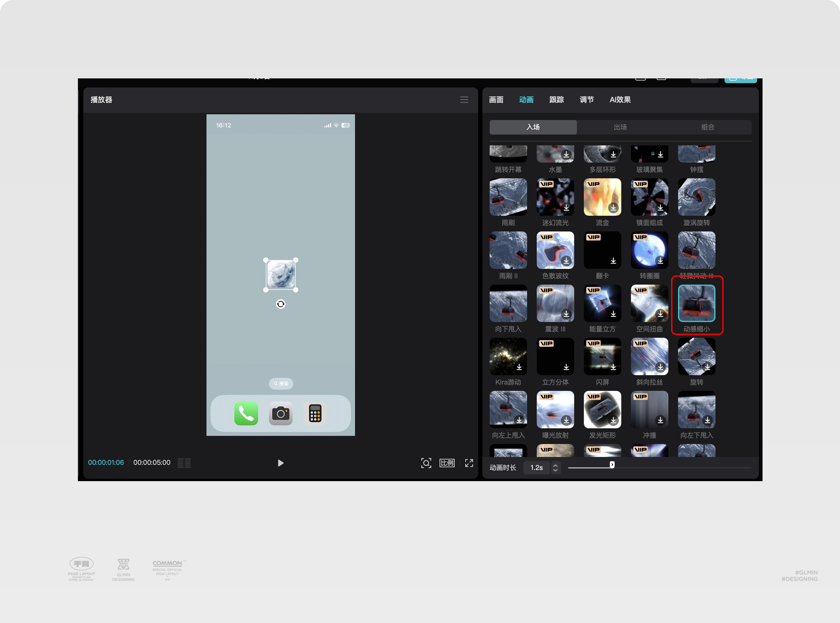Download the 色散波纹 animation
This screenshot has width=840, height=623.
[566, 260]
